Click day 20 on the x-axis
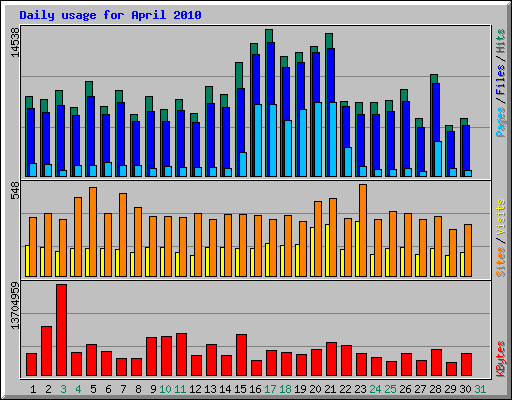This screenshot has height=400, width=512. click(x=315, y=389)
